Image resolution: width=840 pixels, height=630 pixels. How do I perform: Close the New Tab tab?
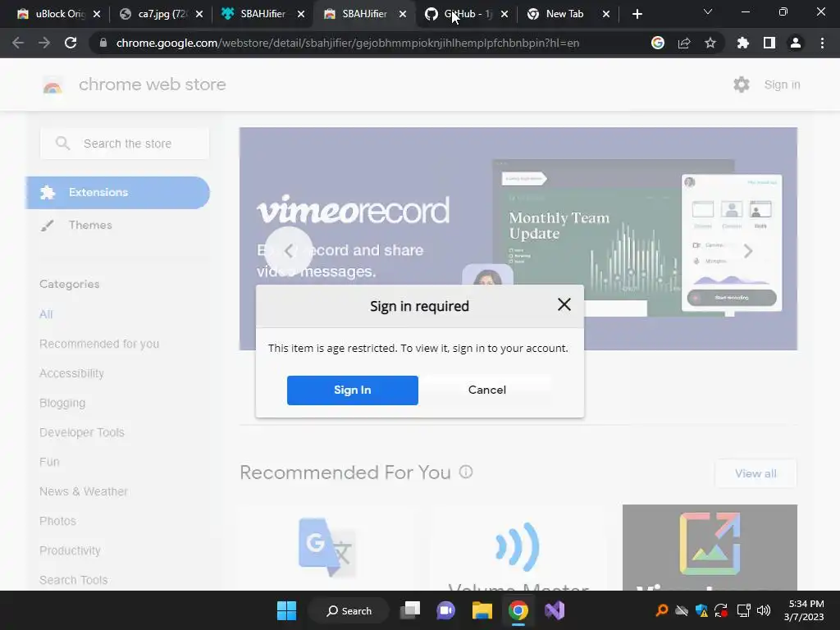[x=606, y=14]
